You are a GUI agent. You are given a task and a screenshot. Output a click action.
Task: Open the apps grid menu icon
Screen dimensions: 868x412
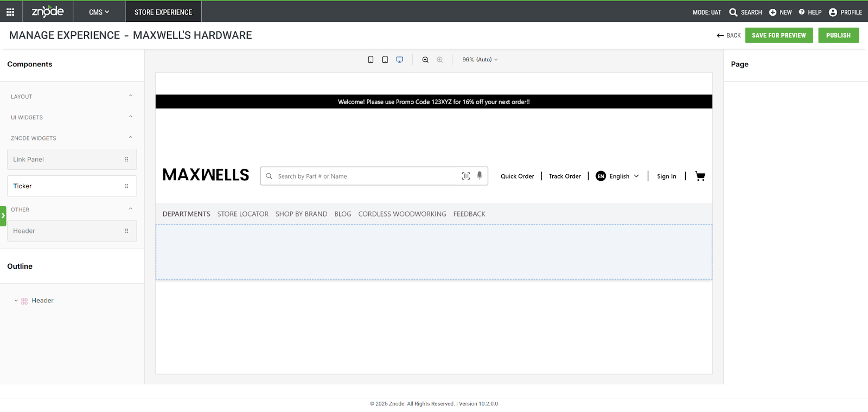click(x=10, y=12)
